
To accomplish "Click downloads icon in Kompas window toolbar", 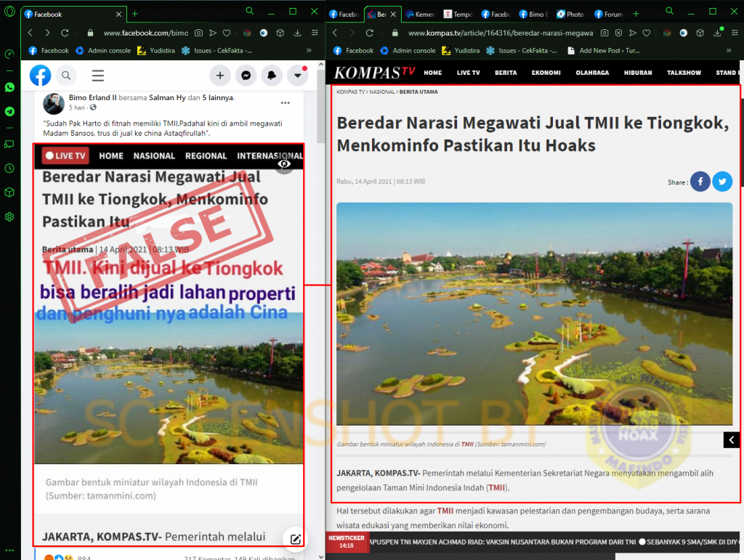I will tap(717, 33).
